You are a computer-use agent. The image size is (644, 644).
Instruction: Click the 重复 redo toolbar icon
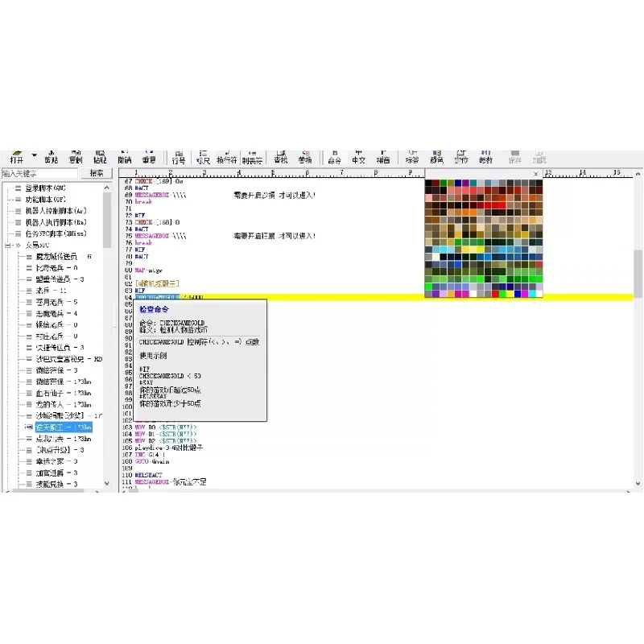[149, 158]
